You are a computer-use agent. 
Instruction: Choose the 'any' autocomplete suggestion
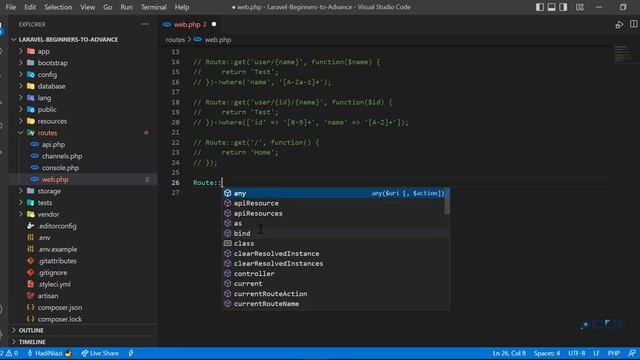(x=336, y=193)
